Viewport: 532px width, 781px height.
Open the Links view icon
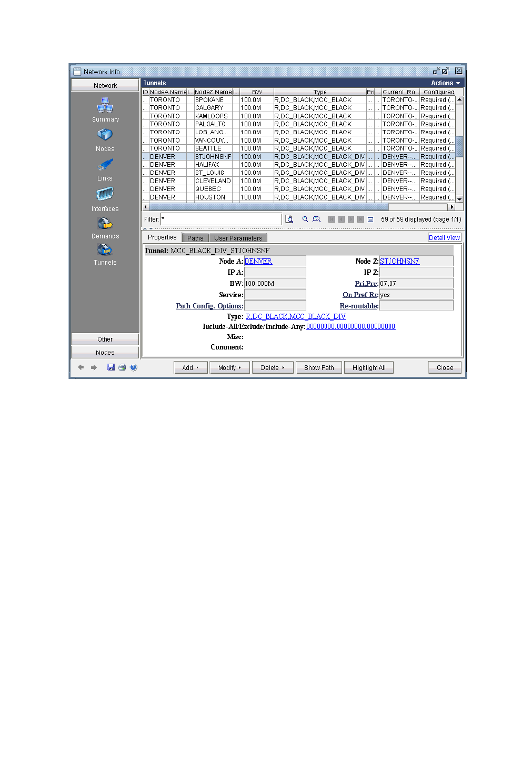coord(105,165)
